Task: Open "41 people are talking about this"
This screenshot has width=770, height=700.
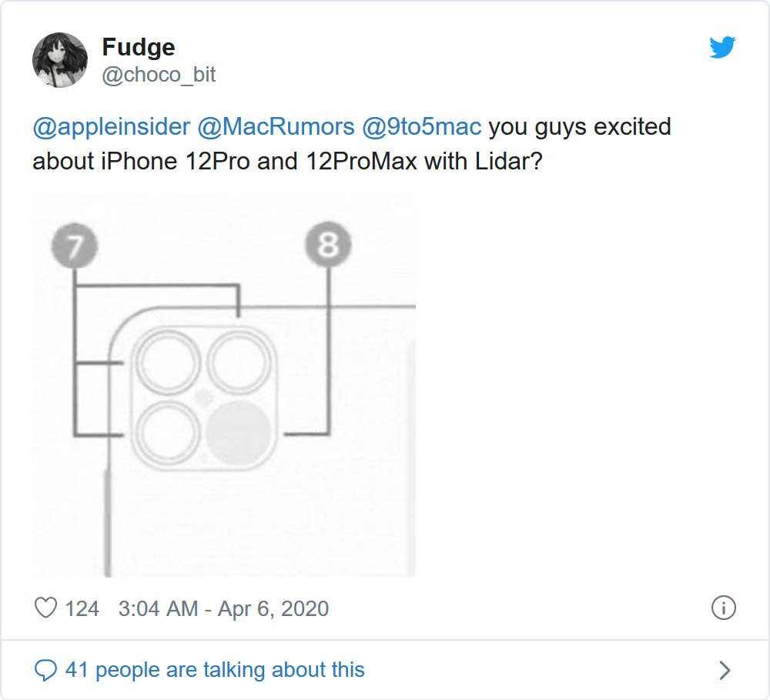Action: 215,670
